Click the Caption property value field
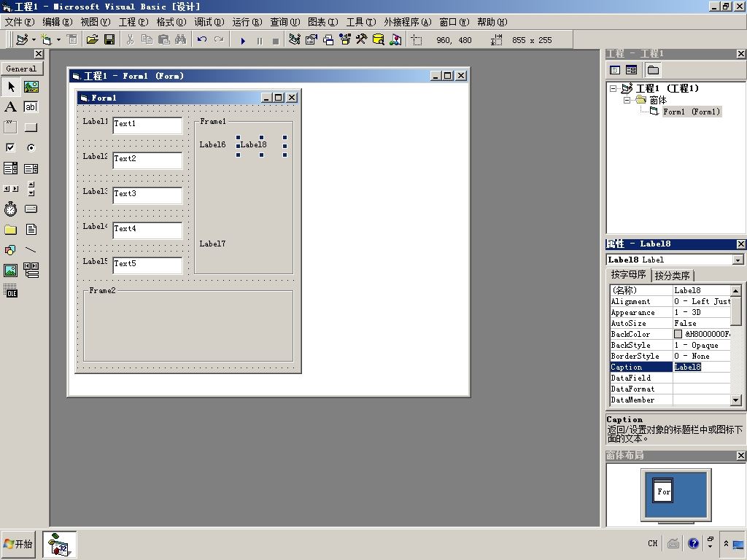747x560 pixels. pyautogui.click(x=702, y=367)
